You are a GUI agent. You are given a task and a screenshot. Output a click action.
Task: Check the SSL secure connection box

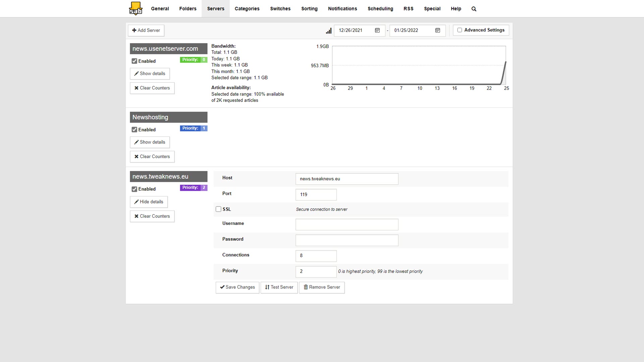tap(218, 209)
